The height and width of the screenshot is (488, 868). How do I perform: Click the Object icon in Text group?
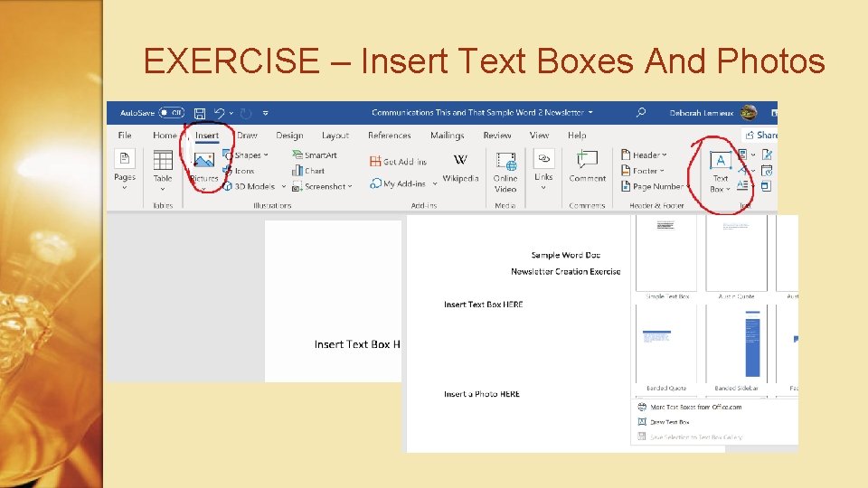[766, 186]
